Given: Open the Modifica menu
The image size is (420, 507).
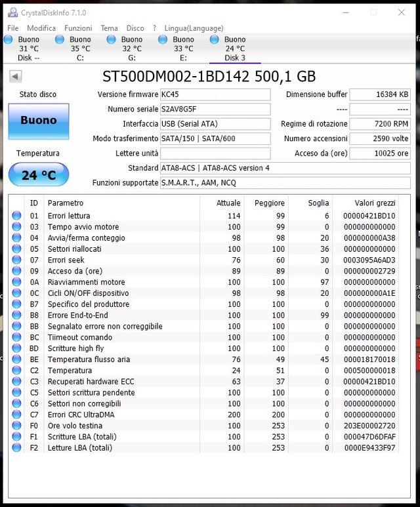Looking at the screenshot, I should pyautogui.click(x=41, y=28).
